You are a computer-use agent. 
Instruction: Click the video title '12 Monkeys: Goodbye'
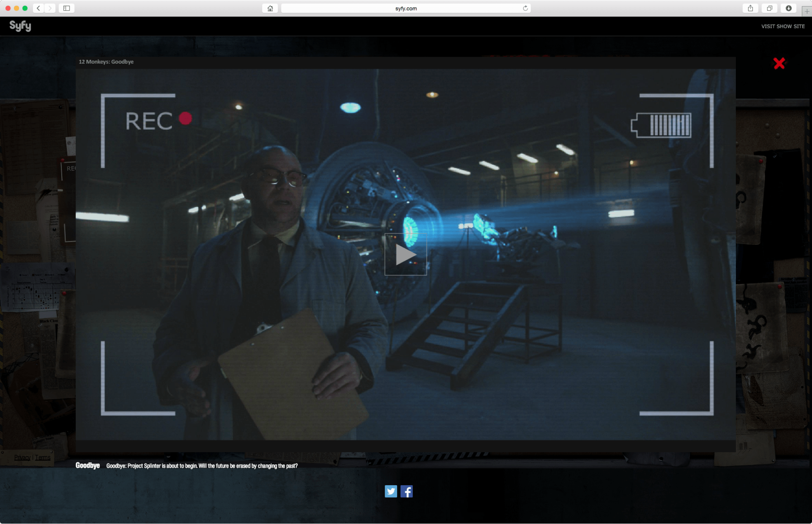click(x=106, y=62)
